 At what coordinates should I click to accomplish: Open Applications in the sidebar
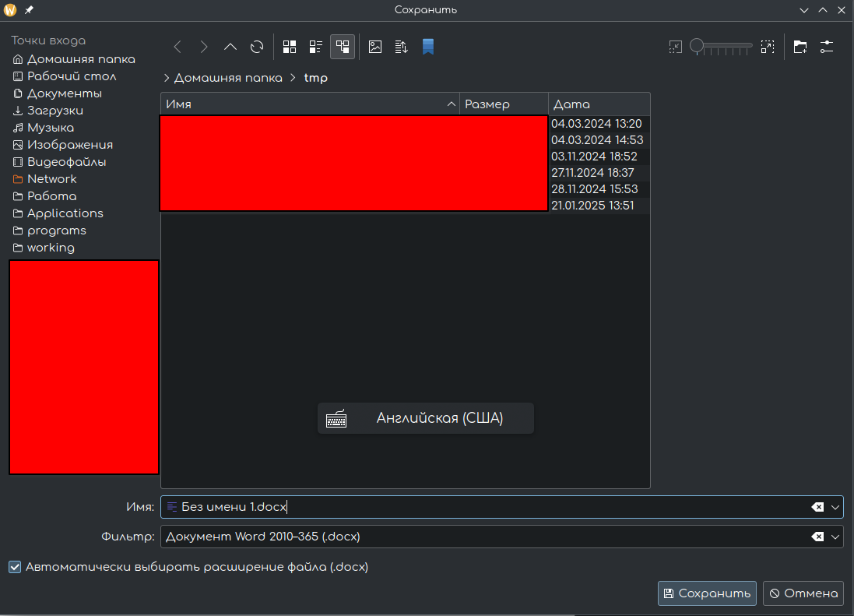pyautogui.click(x=58, y=213)
